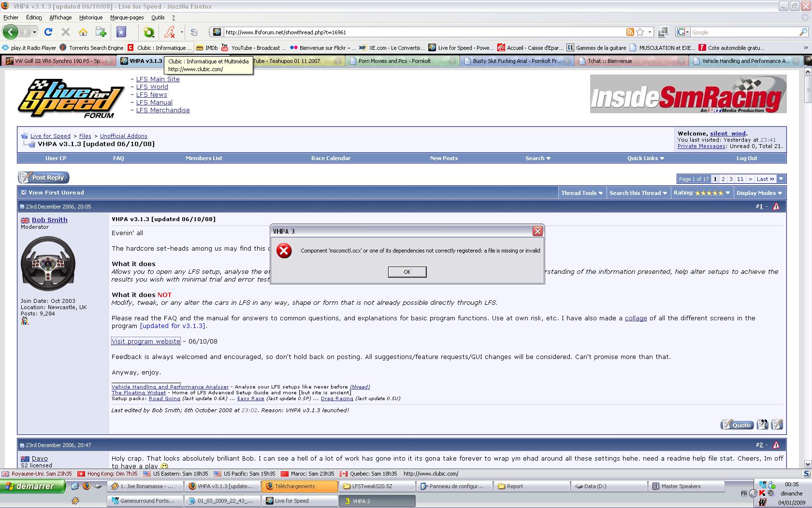Expand the Thread Tools dropdown
Screen dimensions: 812x508
582,193
